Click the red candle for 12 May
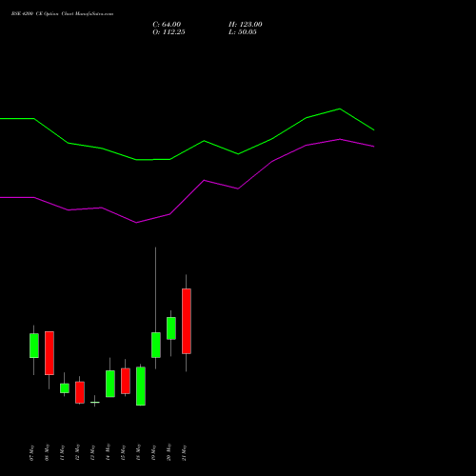Viewport: 476px width, 476px height. point(80,392)
